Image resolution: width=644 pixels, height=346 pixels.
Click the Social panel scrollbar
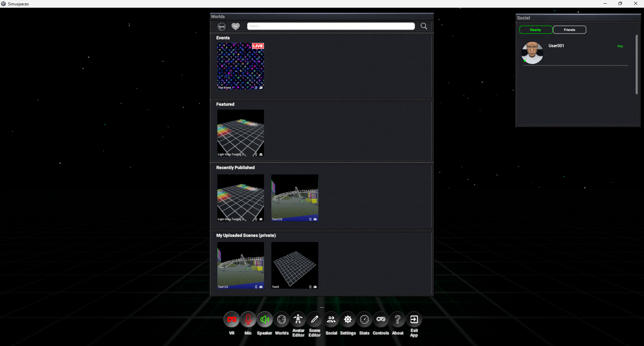click(x=637, y=64)
